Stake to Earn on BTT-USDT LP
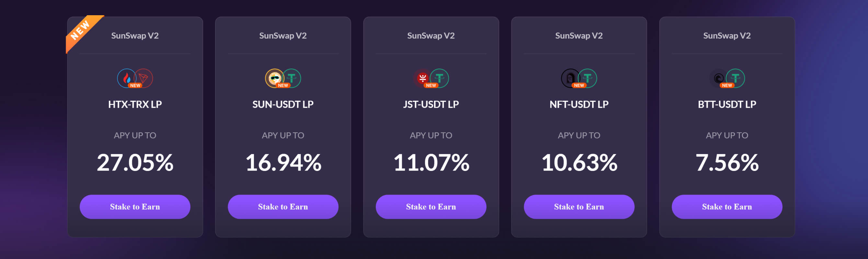This screenshot has width=868, height=259. (726, 207)
